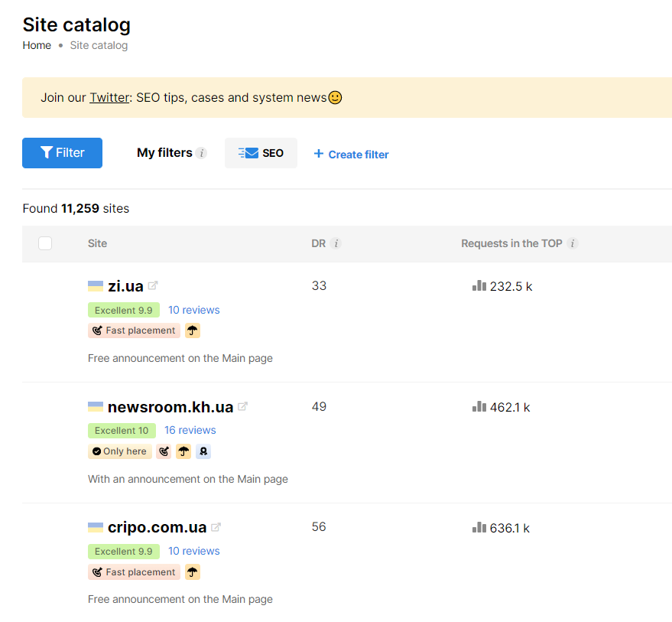Select Site catalog in the breadcrumb

[99, 45]
